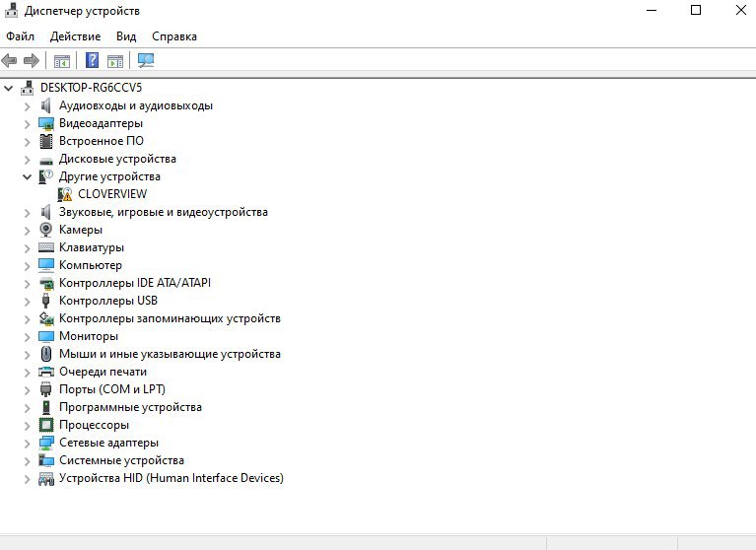This screenshot has height=550, width=756.
Task: Click the monitor icon beside Компьютер
Action: [46, 265]
